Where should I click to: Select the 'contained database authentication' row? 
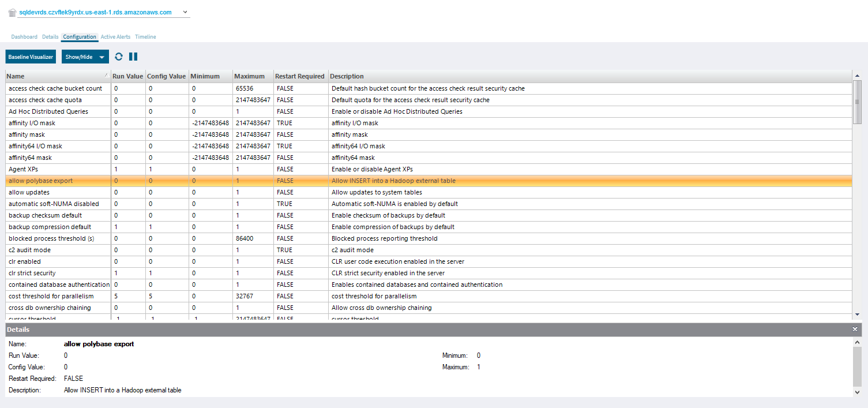pos(429,285)
